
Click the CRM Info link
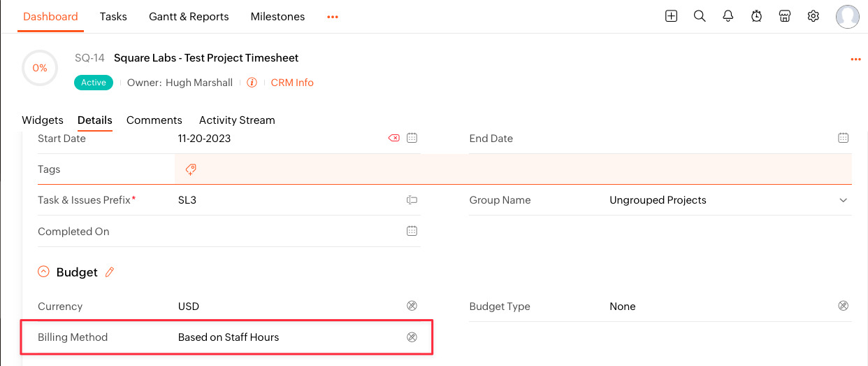(x=292, y=83)
